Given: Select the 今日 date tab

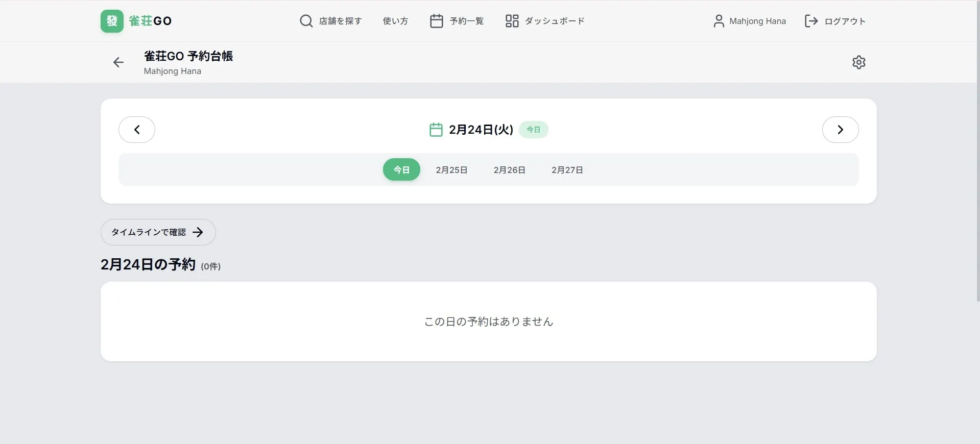Looking at the screenshot, I should pyautogui.click(x=401, y=170).
